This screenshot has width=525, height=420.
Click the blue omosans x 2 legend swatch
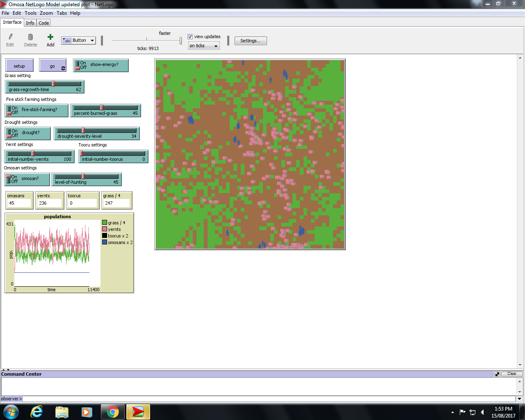[x=105, y=242]
